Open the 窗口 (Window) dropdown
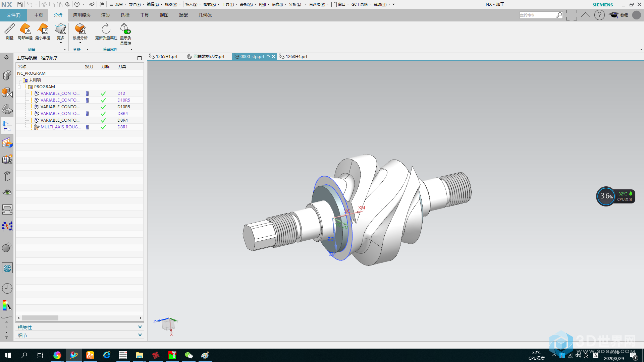This screenshot has height=362, width=644. coord(340,4)
